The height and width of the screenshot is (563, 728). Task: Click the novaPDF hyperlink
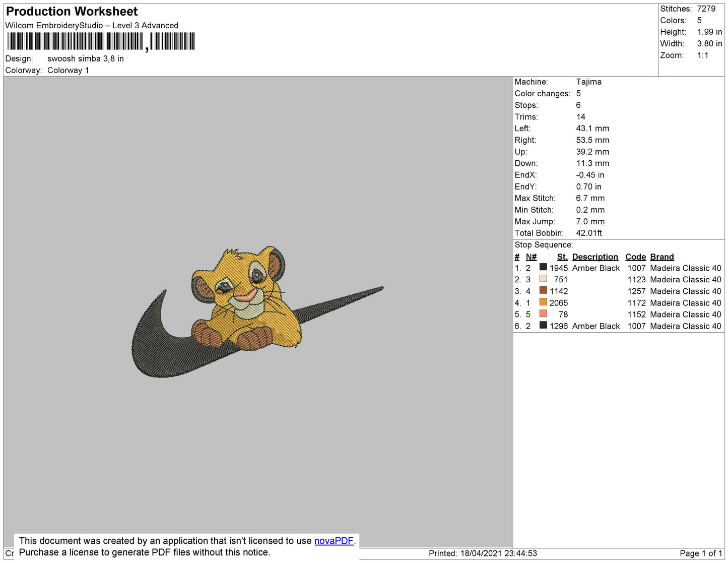[x=334, y=541]
